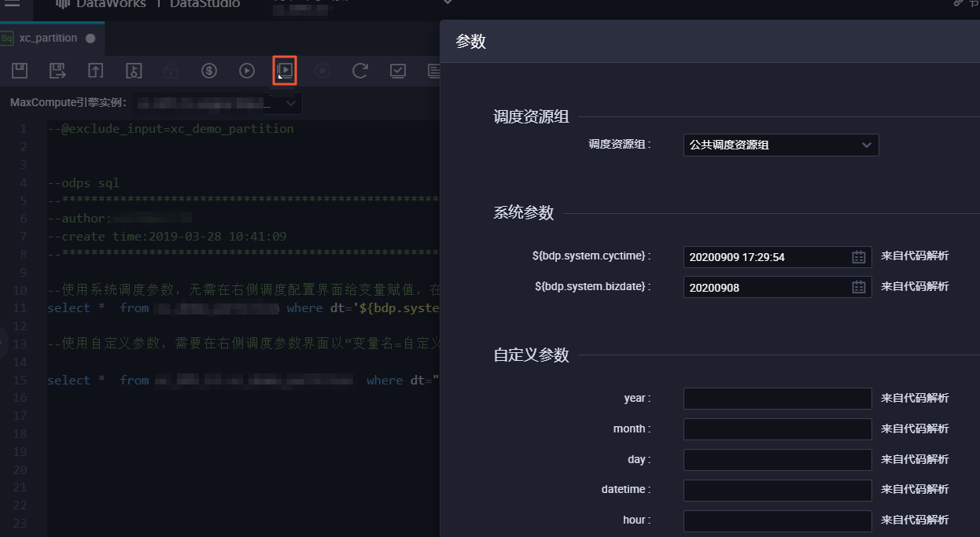Click the Save As icon with arrow

pos(57,71)
